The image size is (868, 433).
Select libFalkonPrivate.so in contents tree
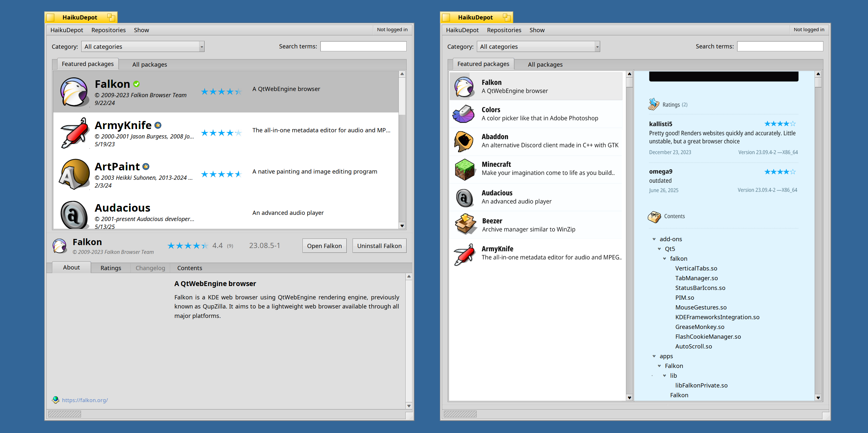click(701, 385)
